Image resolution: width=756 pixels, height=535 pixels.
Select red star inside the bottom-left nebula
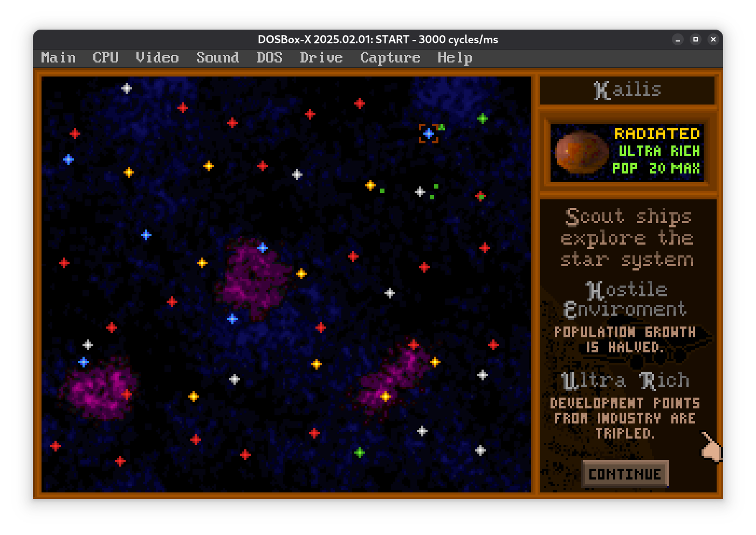pyautogui.click(x=127, y=394)
